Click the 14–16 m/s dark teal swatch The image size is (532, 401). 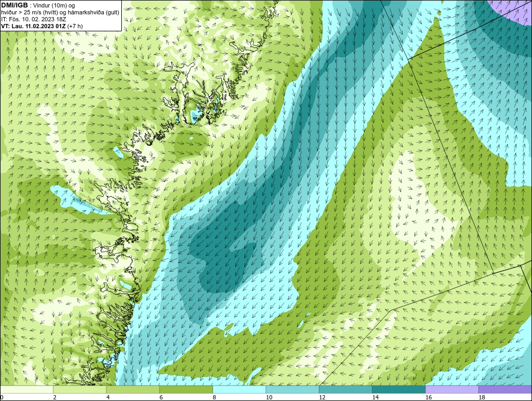pos(398,389)
